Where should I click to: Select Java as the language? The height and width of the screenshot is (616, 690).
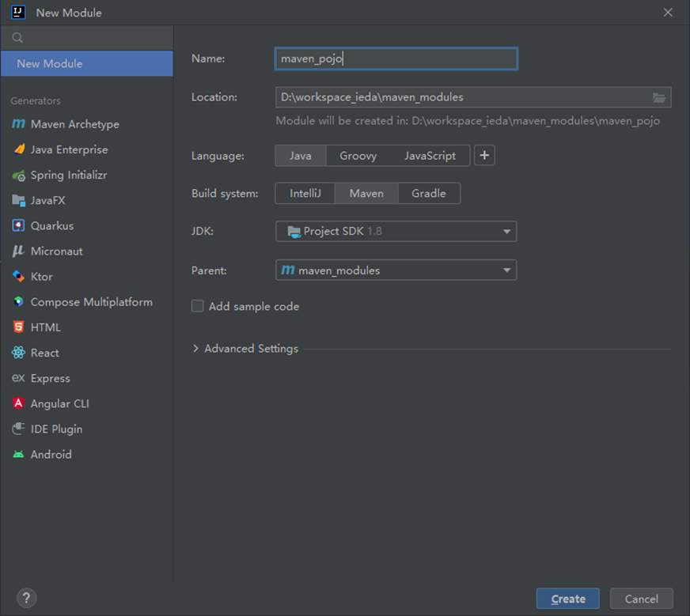[x=301, y=156]
